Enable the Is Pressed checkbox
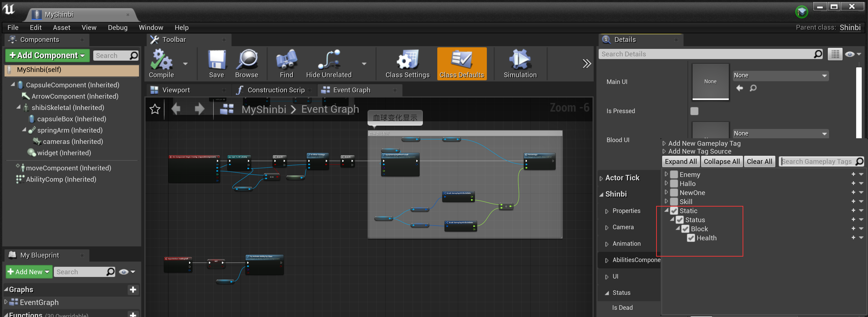Image resolution: width=868 pixels, height=317 pixels. tap(694, 111)
